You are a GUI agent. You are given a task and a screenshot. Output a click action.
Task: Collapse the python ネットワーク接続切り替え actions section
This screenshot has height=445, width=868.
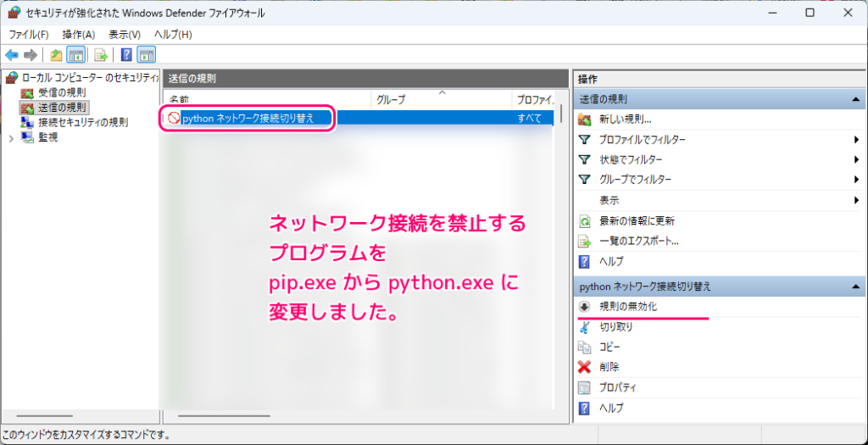(856, 286)
